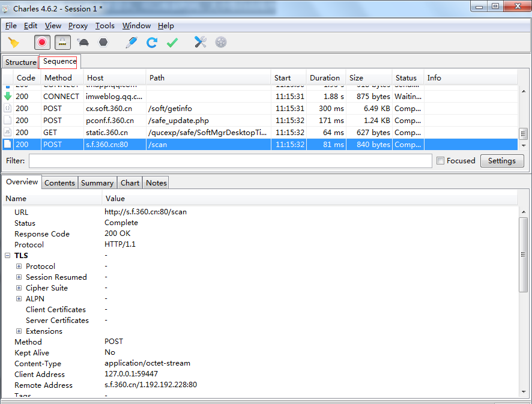This screenshot has width=532, height=404.
Task: Sort requests by Size column header
Action: [x=369, y=77]
